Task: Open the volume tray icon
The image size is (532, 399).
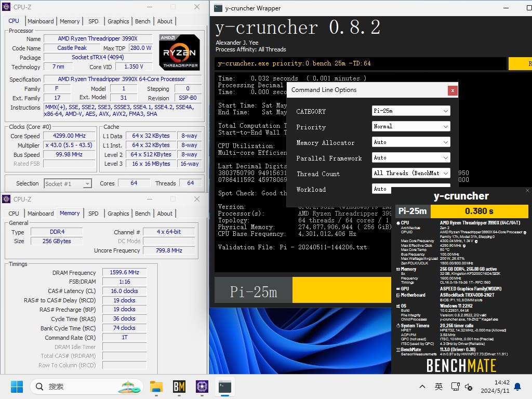Action: 469,387
